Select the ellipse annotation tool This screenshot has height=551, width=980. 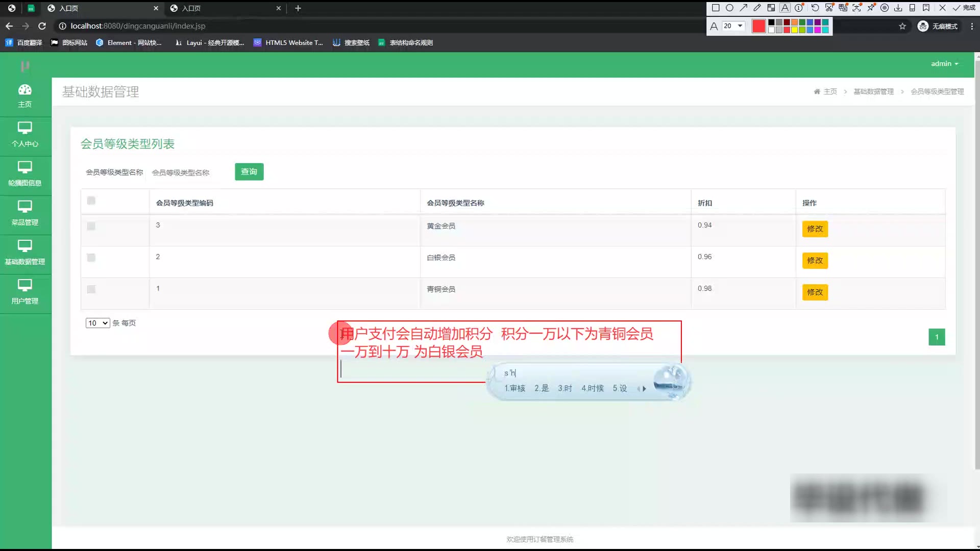coord(729,8)
